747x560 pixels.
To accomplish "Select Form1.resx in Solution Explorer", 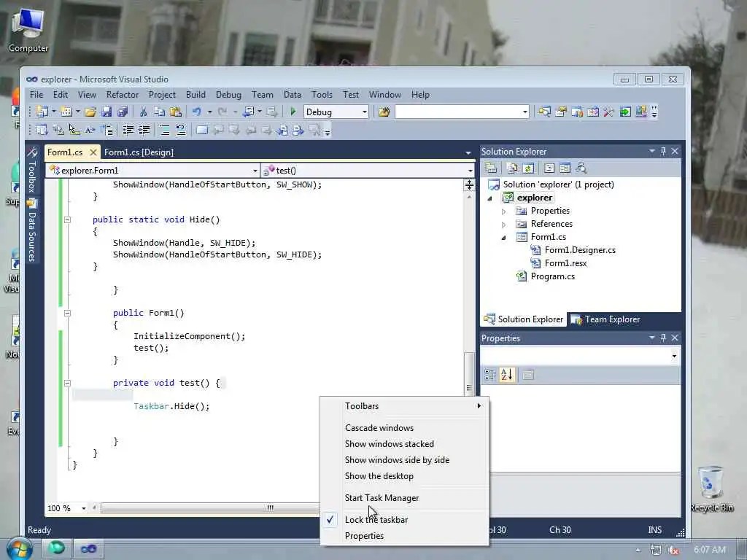I will coord(565,263).
